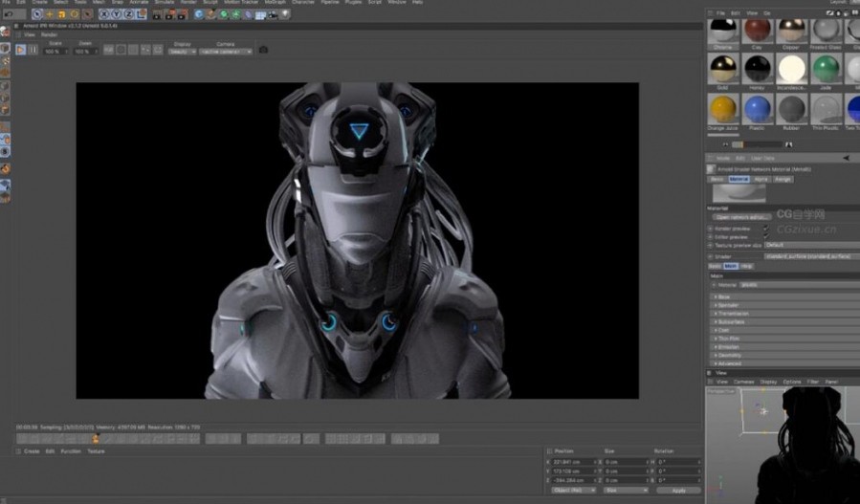The height and width of the screenshot is (504, 860).
Task: Open the material manager Create menu
Action: tap(32, 451)
